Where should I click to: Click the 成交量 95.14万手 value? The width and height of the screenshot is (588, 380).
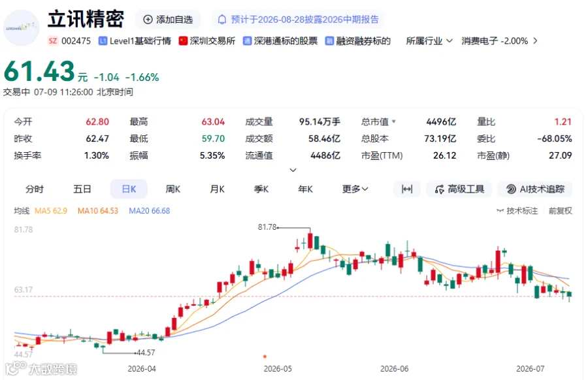pos(319,122)
